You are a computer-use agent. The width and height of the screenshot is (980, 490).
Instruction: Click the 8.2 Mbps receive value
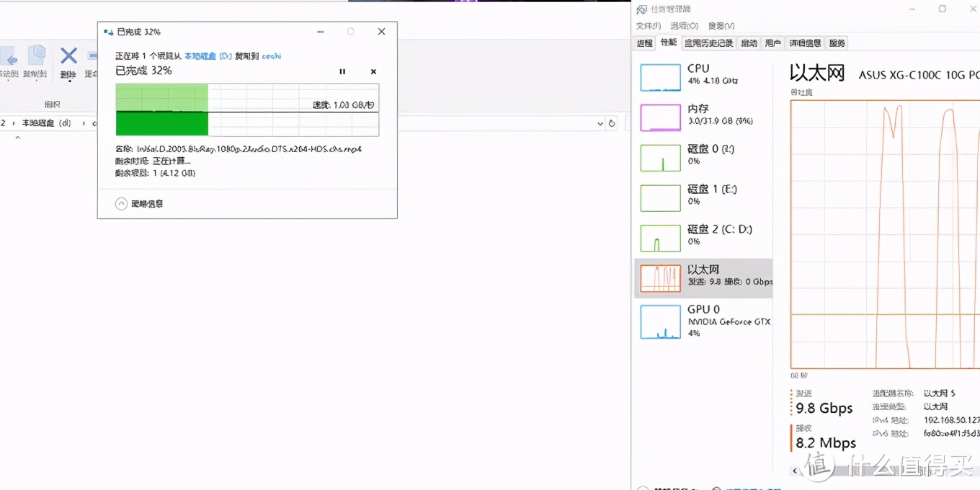point(826,443)
